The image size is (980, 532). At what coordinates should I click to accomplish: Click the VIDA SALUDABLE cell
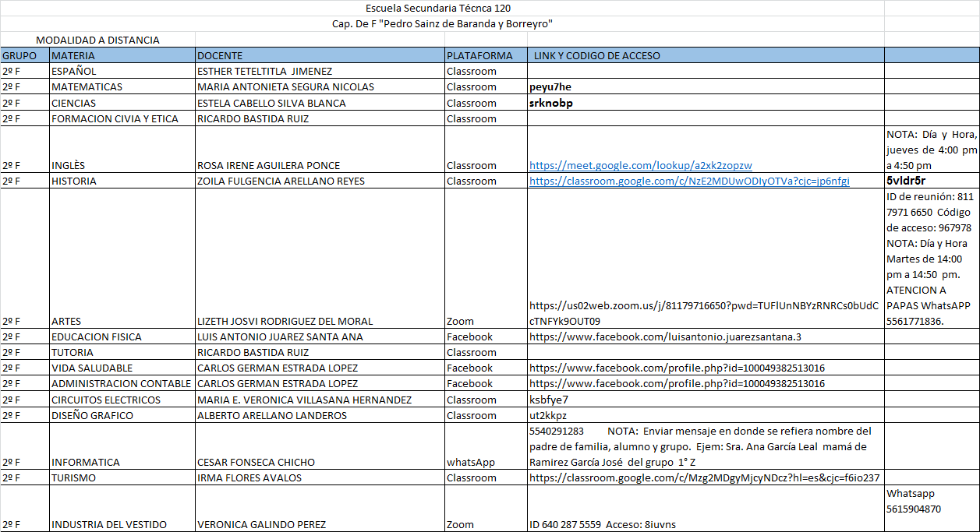[122, 368]
